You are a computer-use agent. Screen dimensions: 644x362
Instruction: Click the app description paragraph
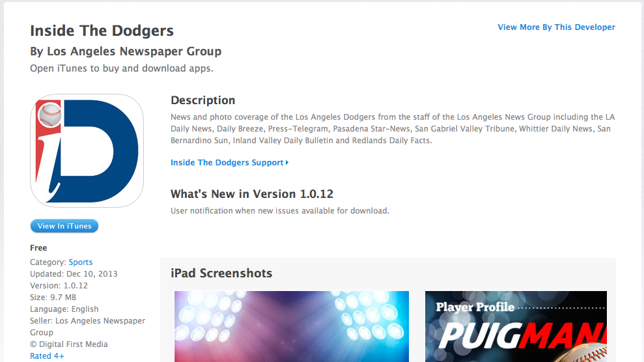[393, 128]
